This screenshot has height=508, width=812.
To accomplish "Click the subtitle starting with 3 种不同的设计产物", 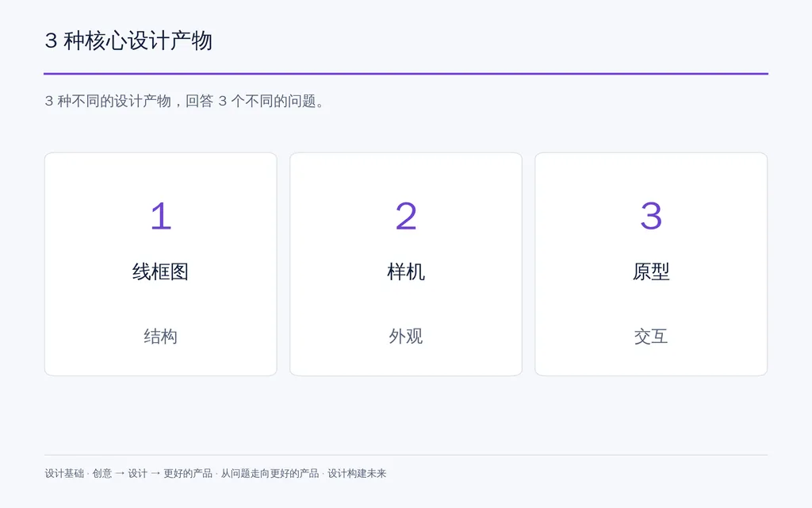I will [x=184, y=101].
